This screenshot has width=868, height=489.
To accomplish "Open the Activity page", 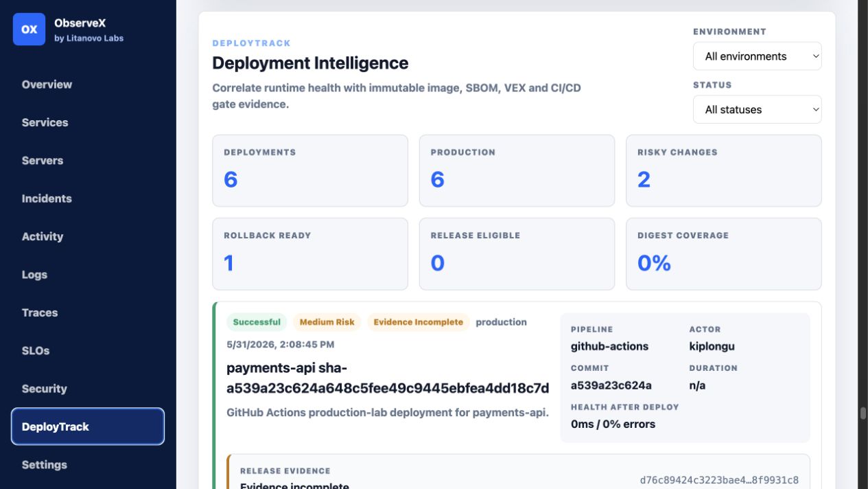I will pyautogui.click(x=42, y=236).
